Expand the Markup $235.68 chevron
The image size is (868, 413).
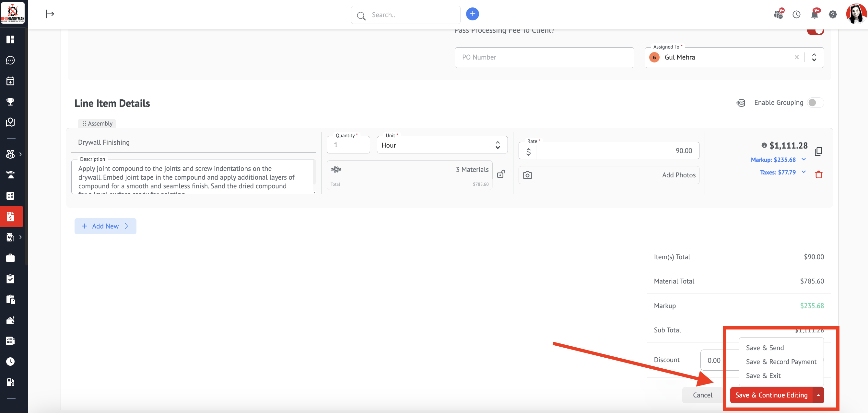coord(803,159)
